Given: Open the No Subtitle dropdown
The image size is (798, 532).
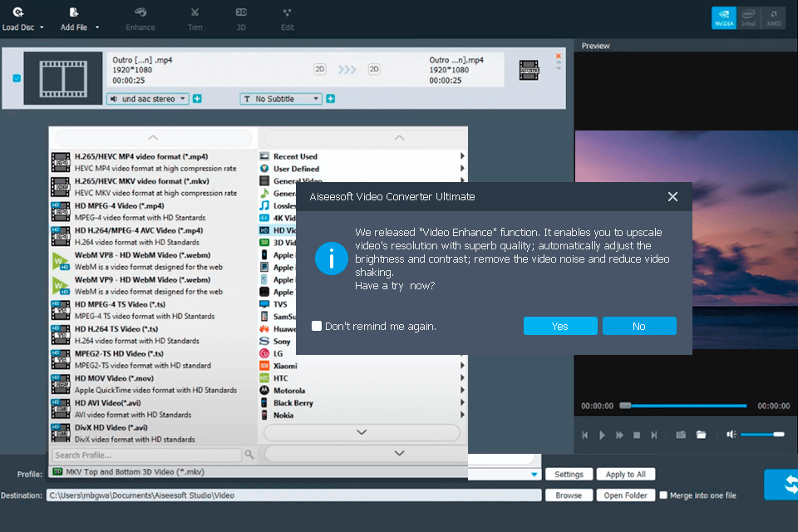Looking at the screenshot, I should point(280,98).
